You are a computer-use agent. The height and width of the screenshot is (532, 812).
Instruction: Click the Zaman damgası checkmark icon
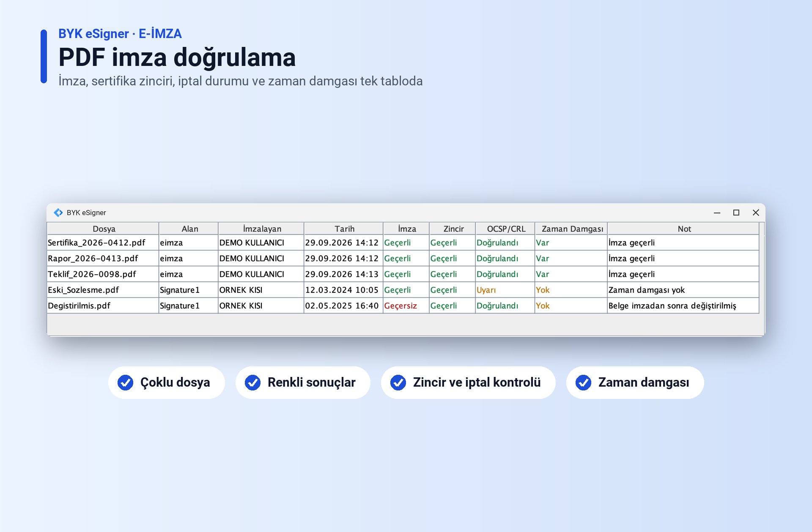(583, 382)
